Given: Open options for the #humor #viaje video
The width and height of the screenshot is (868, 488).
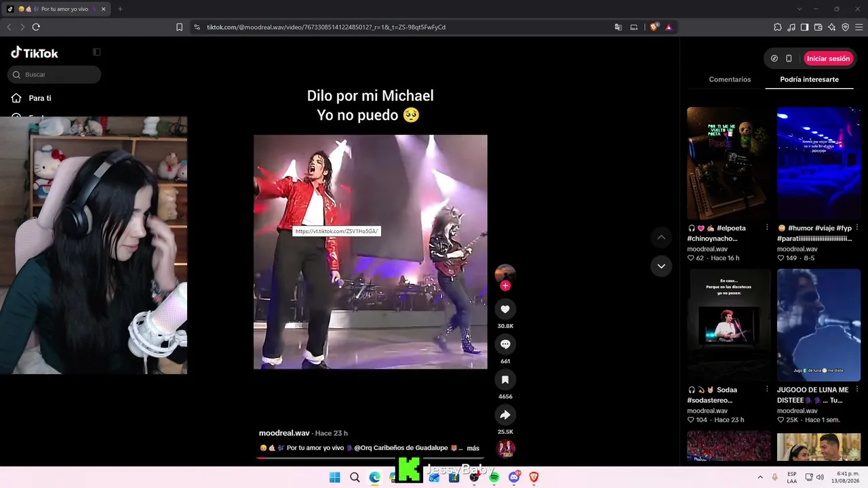Looking at the screenshot, I should pyautogui.click(x=857, y=228).
